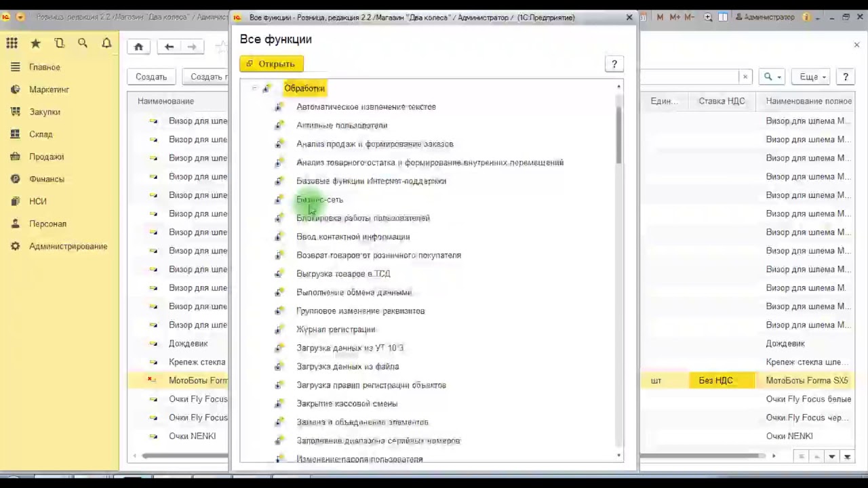The width and height of the screenshot is (868, 488).
Task: Go to the home page icon
Action: (x=138, y=47)
